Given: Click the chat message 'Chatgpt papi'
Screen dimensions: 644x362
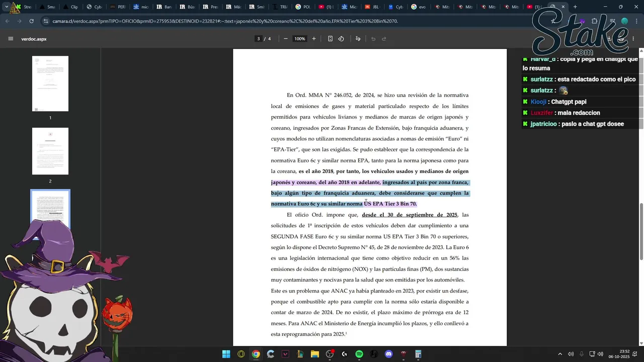Looking at the screenshot, I should click(569, 102).
